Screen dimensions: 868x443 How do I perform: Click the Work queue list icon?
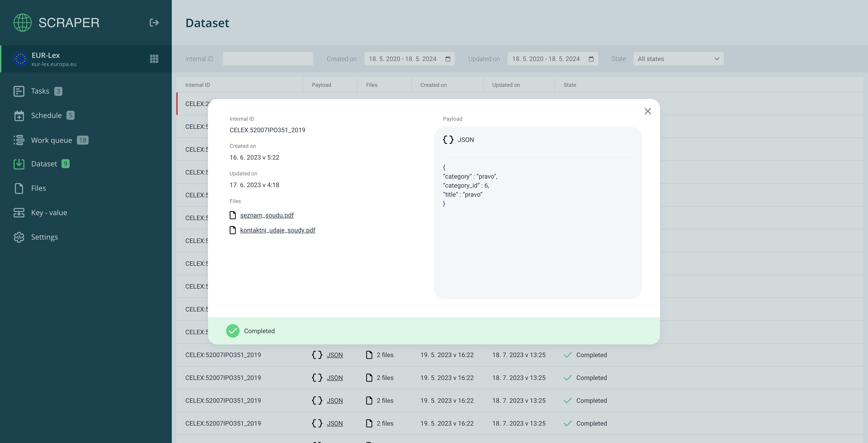click(19, 140)
